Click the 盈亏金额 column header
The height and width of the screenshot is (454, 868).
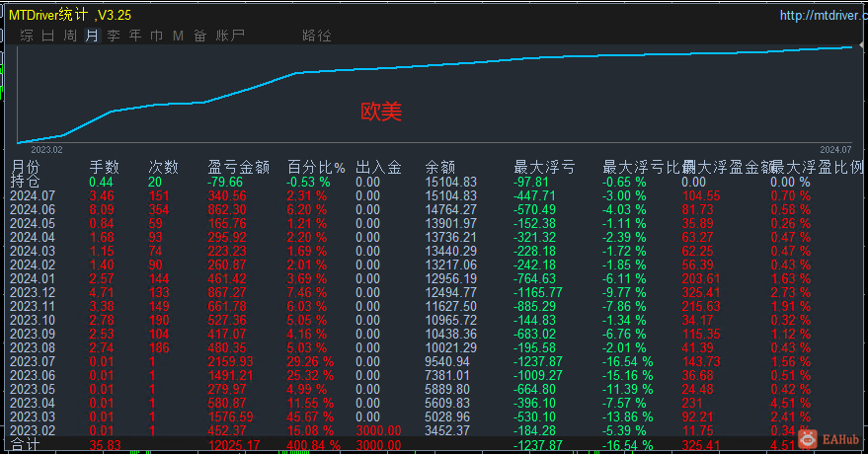coord(238,167)
